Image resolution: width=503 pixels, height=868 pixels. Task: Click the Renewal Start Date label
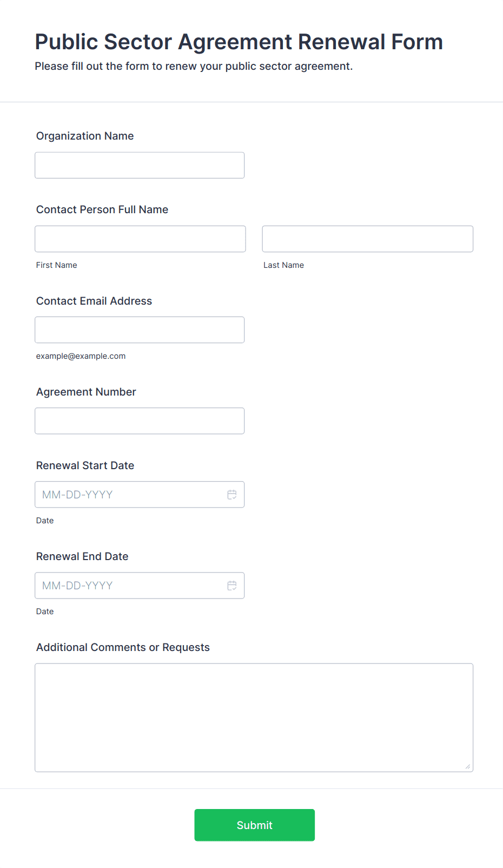coord(85,465)
